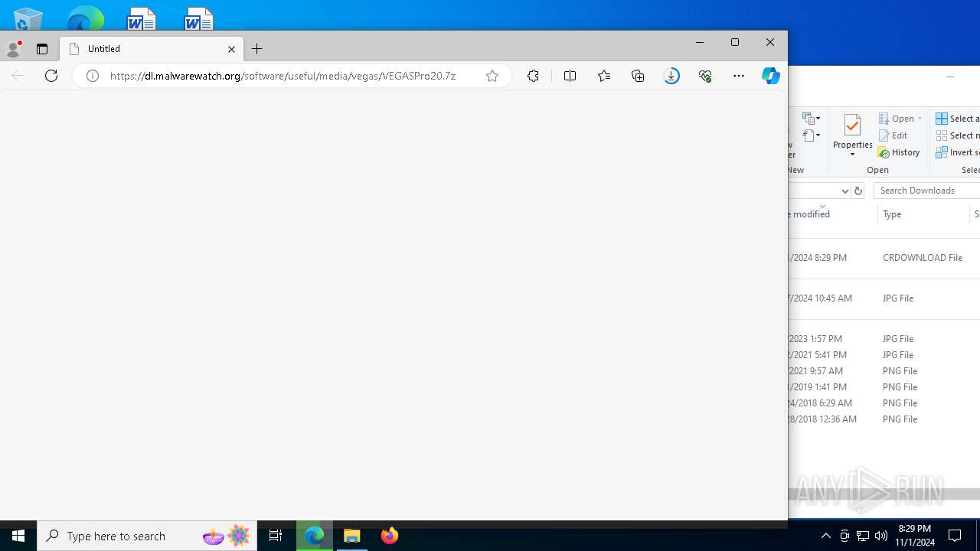This screenshot has width=980, height=551.
Task: Click Open in File Explorer ribbon
Action: click(x=897, y=119)
